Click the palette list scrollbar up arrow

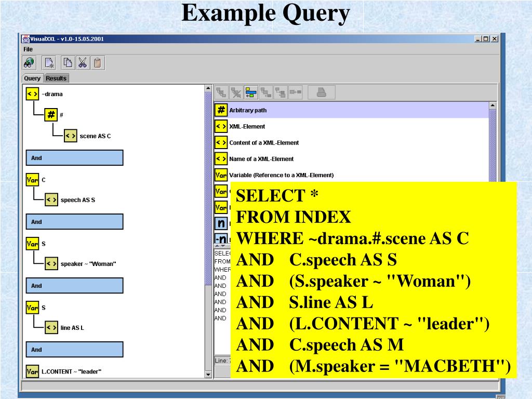click(x=493, y=105)
